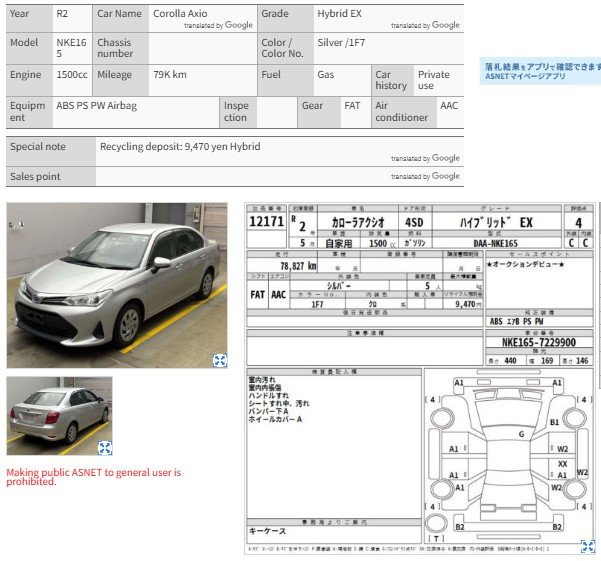Click the Mileage value 79K km

(170, 75)
